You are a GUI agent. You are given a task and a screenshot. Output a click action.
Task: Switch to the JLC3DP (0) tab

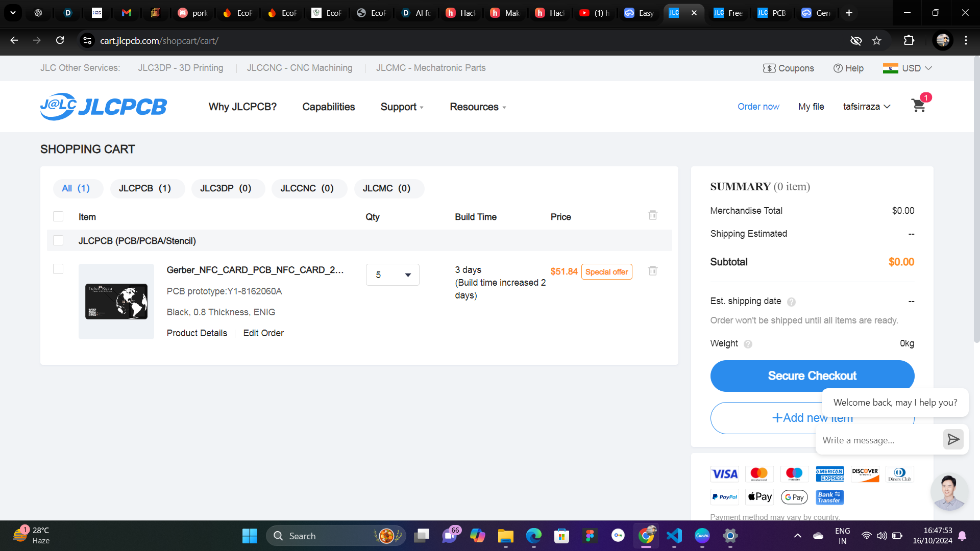[226, 188]
